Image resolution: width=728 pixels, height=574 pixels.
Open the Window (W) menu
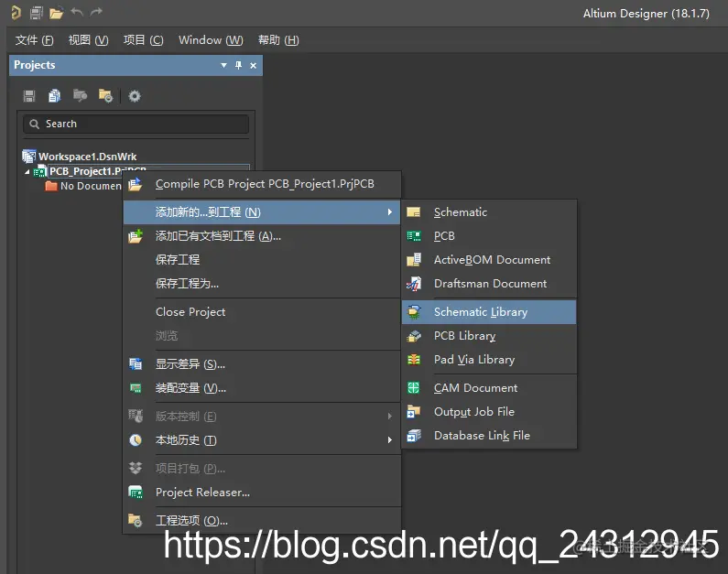pos(211,40)
